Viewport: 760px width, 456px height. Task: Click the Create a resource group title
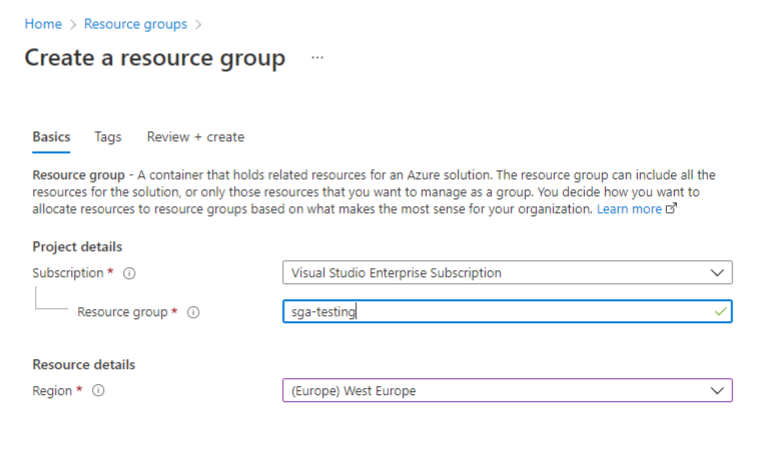[155, 58]
